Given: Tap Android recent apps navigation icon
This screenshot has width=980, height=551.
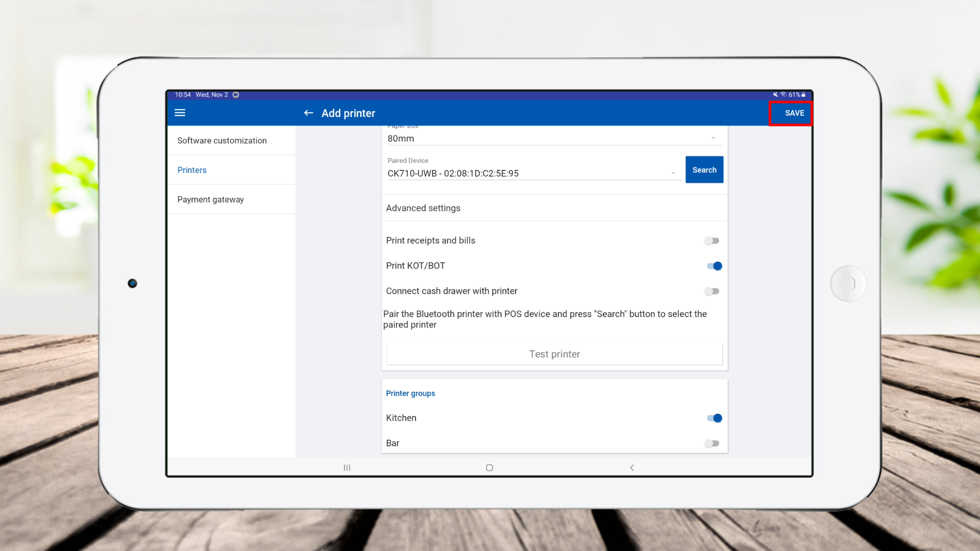Looking at the screenshot, I should [347, 467].
